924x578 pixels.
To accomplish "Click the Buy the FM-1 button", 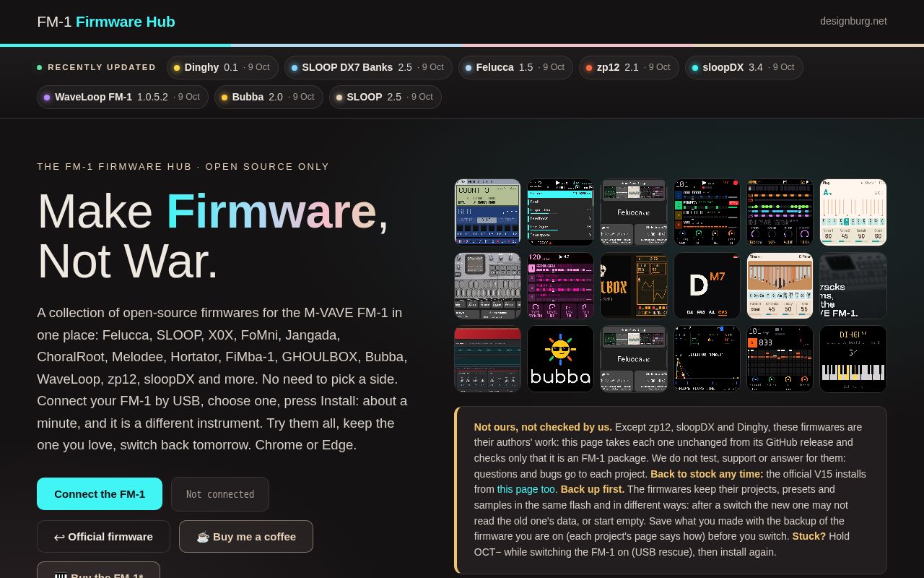I will pyautogui.click(x=98, y=571).
